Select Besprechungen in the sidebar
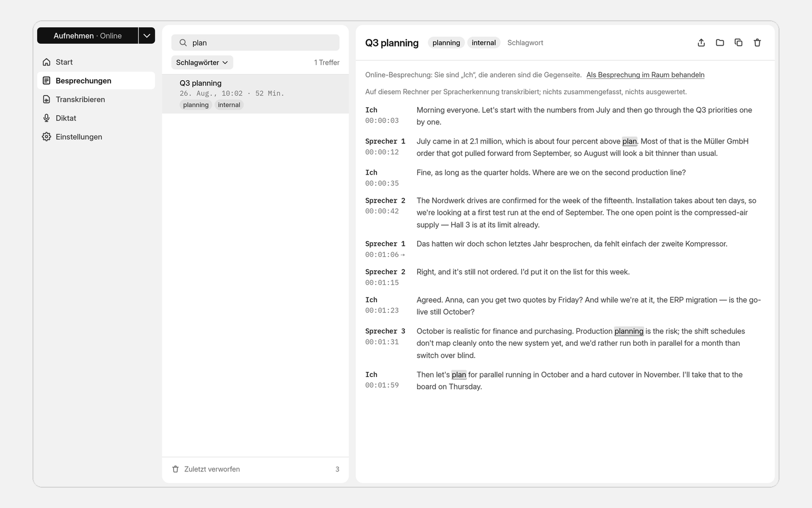Screen dimensions: 812x508 point(96,81)
